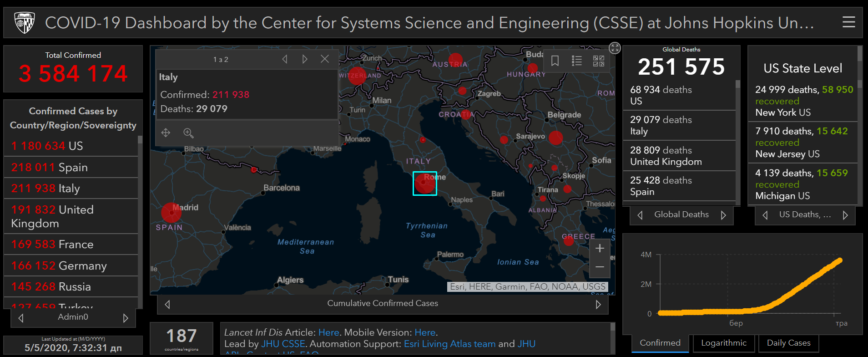
Task: Show previous Cumulative Confirmed Cases map layer
Action: pyautogui.click(x=167, y=304)
